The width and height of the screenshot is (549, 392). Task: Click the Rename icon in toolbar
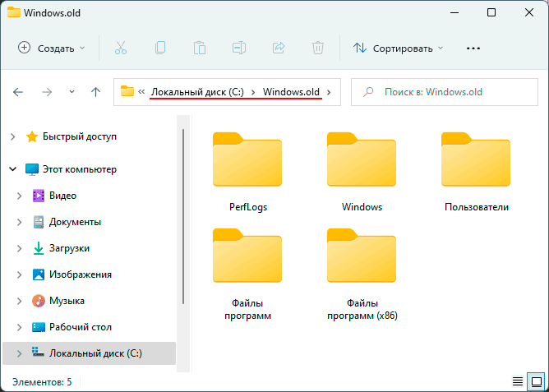[x=239, y=48]
